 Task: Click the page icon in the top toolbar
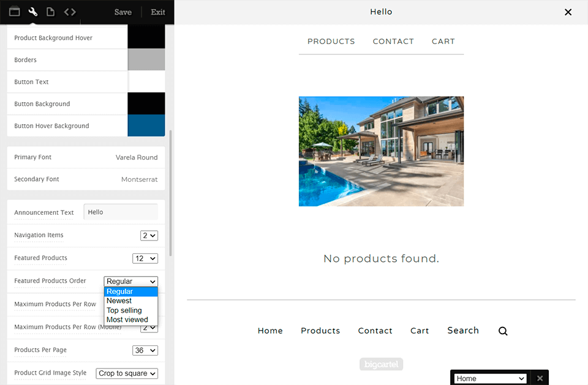pos(50,11)
